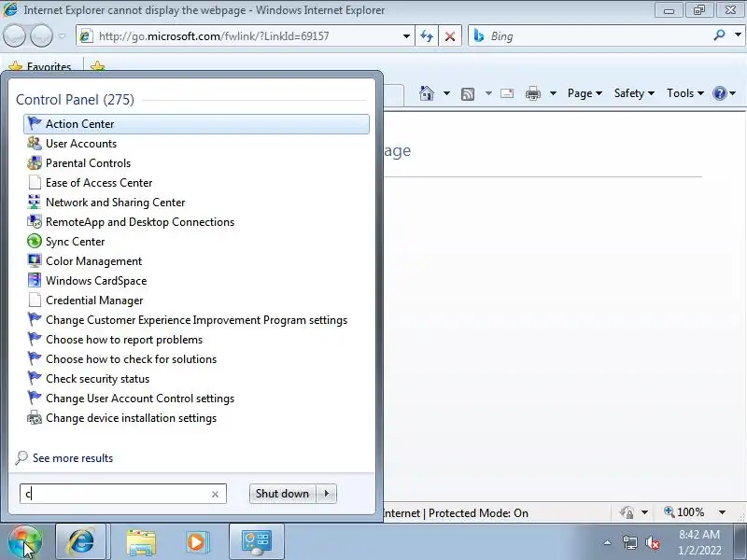Click the Back navigation button
The image size is (747, 560).
(x=14, y=35)
